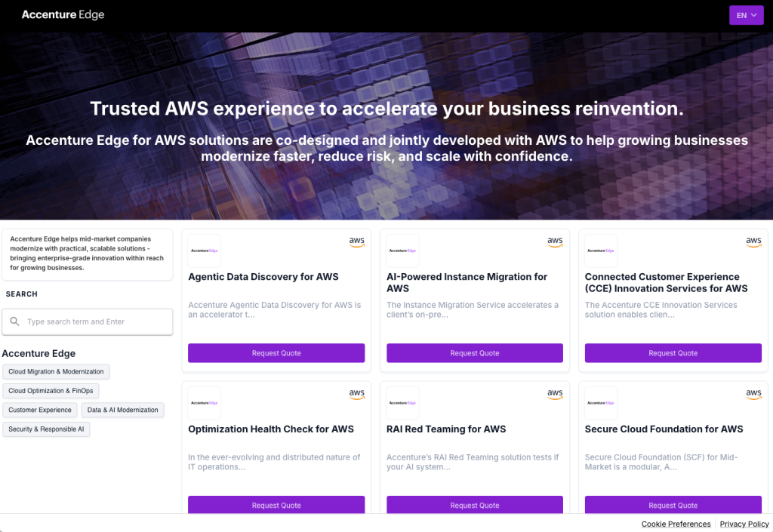Request Quote for Optimization Health Check

click(x=276, y=505)
